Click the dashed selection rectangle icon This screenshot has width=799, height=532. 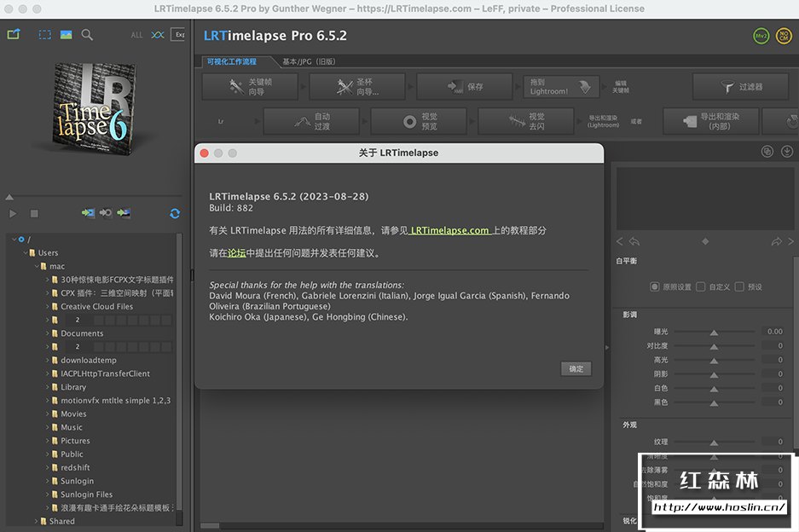coord(45,35)
